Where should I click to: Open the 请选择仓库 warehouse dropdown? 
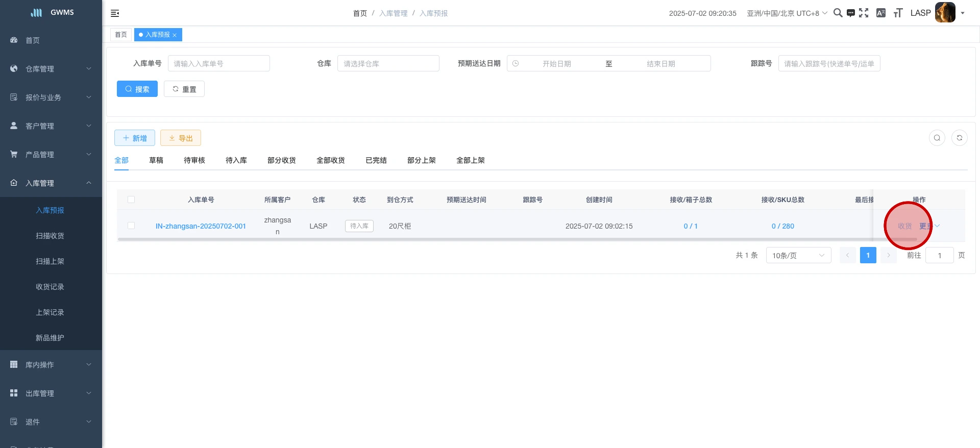coord(388,63)
